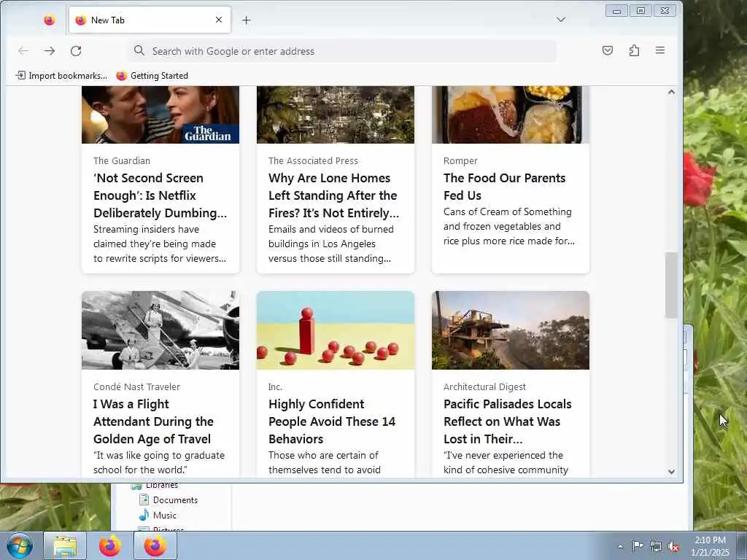Open the Windows Start button
747x560 pixels.
(20, 545)
